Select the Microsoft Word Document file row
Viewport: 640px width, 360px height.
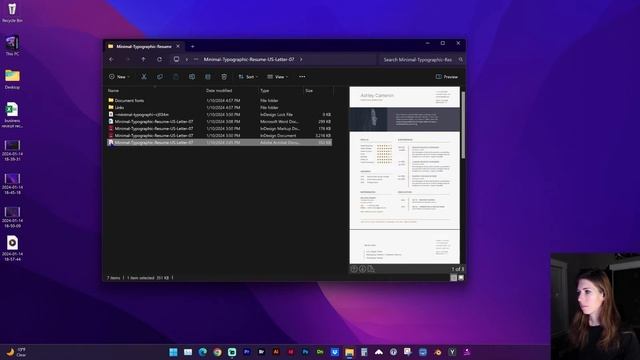(220, 122)
